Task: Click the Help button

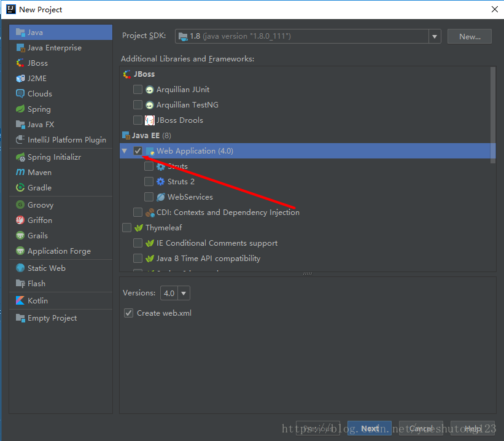Action: [473, 428]
